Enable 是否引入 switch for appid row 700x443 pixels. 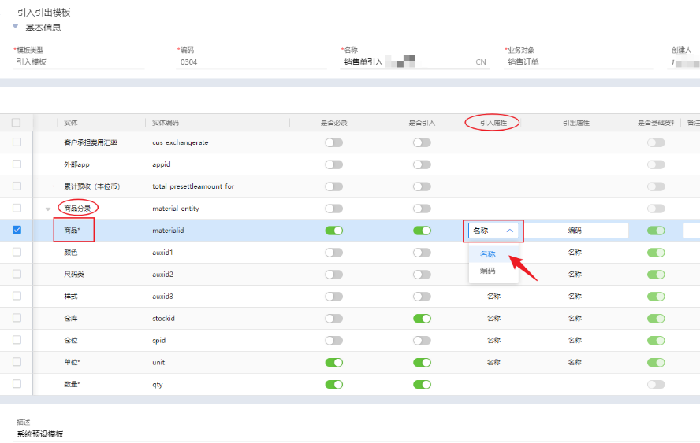[x=422, y=165]
